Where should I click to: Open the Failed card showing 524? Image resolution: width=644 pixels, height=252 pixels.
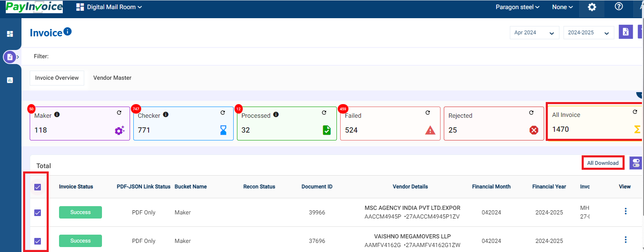pyautogui.click(x=391, y=124)
